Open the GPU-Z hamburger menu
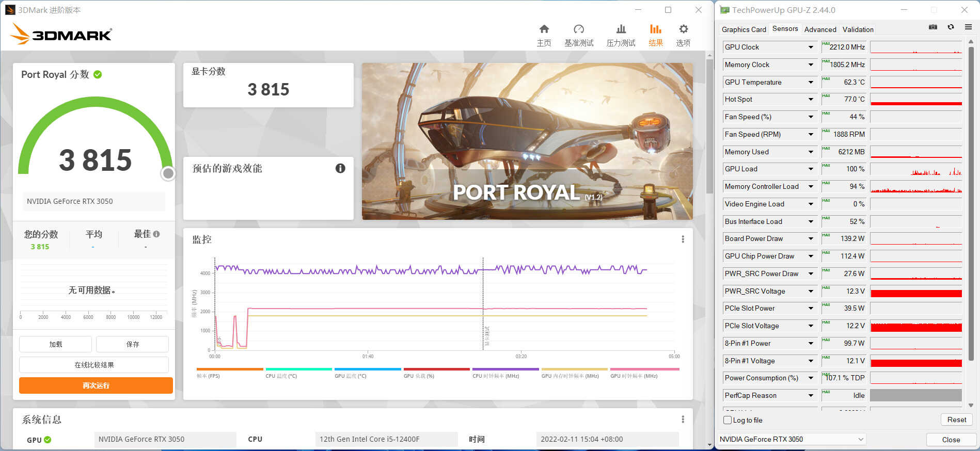Screen dimensions: 980x451 pos(968,27)
